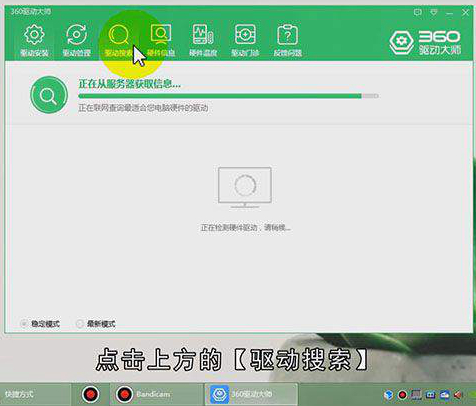Click the 360 驱动大师 logo
The image size is (476, 406).
point(425,42)
